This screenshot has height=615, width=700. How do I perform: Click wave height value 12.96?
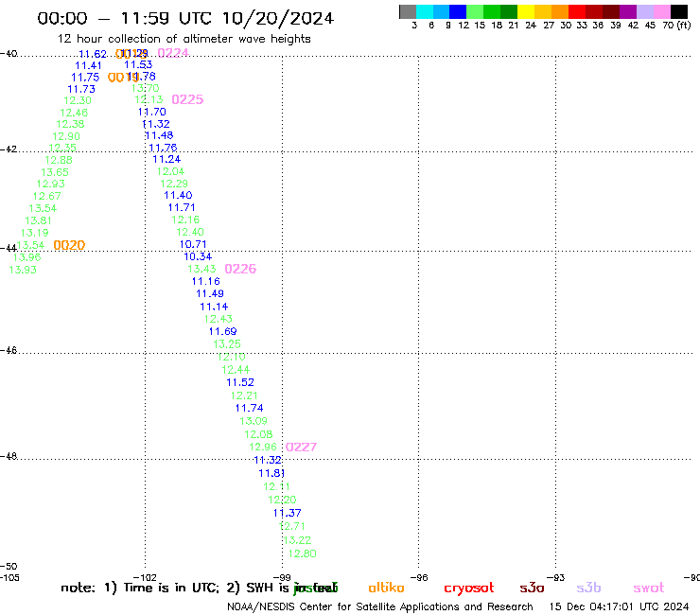pos(263,448)
